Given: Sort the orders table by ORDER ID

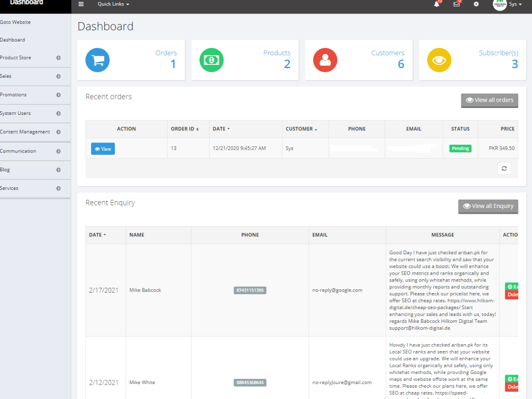Looking at the screenshot, I should (183, 129).
